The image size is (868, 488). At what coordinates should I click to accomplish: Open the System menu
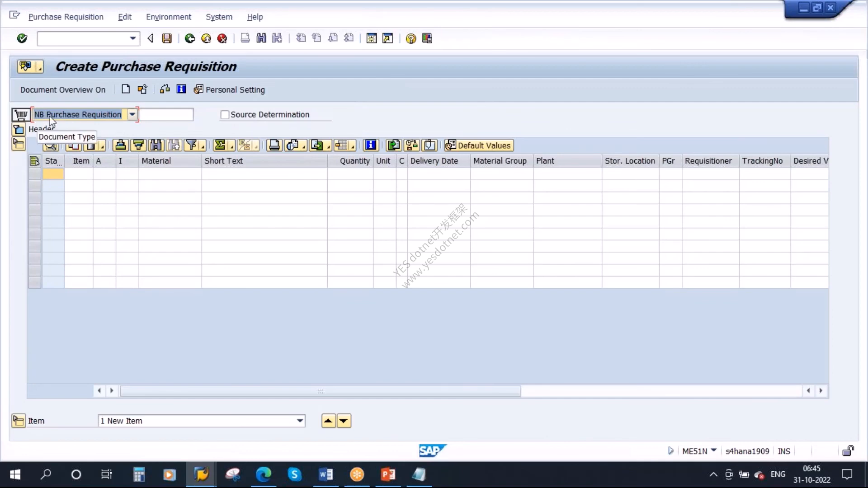tap(219, 17)
